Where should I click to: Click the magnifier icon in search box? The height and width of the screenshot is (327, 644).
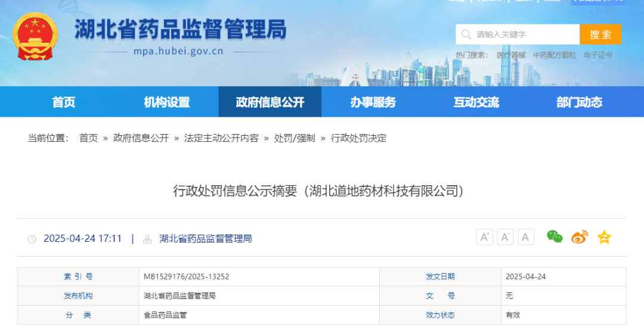tap(466, 35)
